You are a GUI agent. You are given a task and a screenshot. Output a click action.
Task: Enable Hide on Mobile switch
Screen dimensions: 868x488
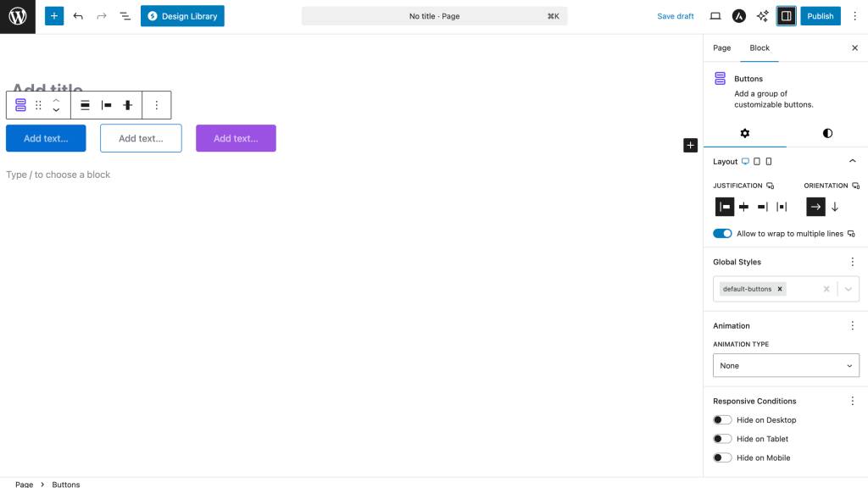click(722, 457)
